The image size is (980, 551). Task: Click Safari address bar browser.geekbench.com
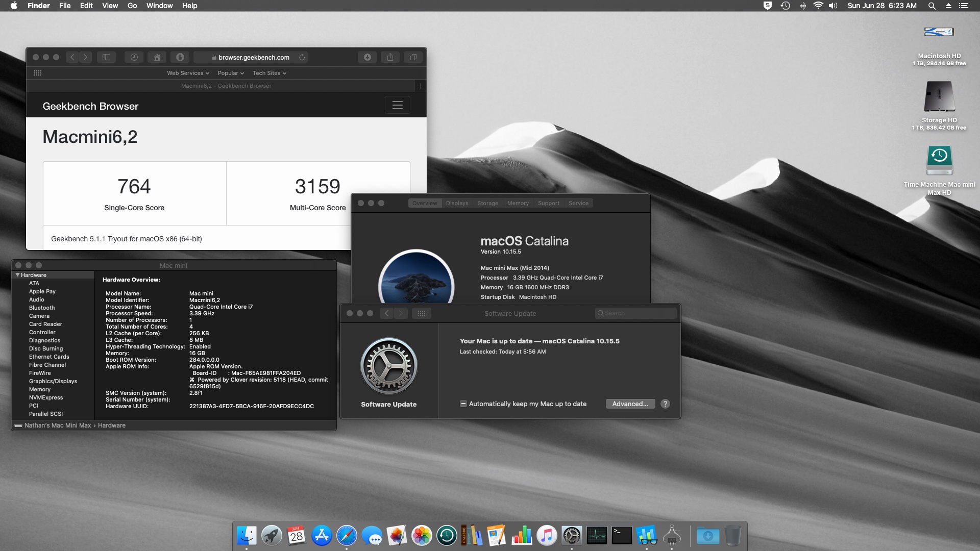coord(251,57)
